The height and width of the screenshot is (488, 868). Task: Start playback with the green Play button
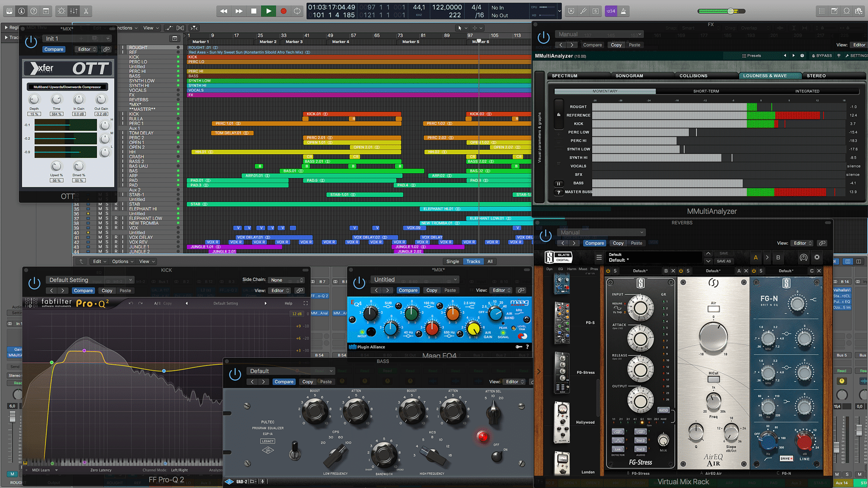click(x=268, y=11)
